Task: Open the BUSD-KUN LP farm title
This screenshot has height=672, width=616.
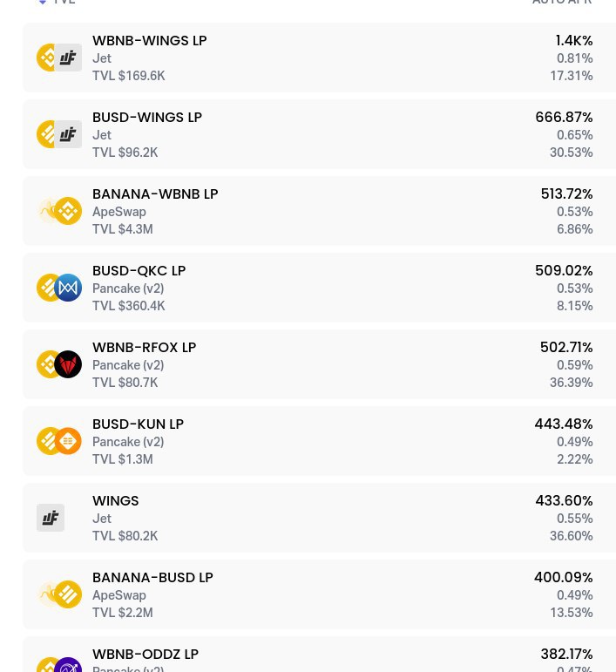Action: tap(138, 424)
